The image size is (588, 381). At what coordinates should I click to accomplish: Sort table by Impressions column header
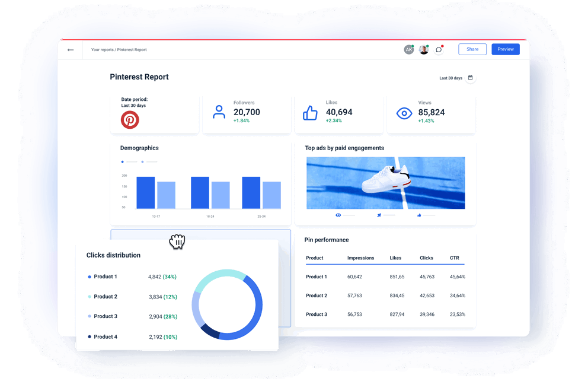[x=360, y=258]
